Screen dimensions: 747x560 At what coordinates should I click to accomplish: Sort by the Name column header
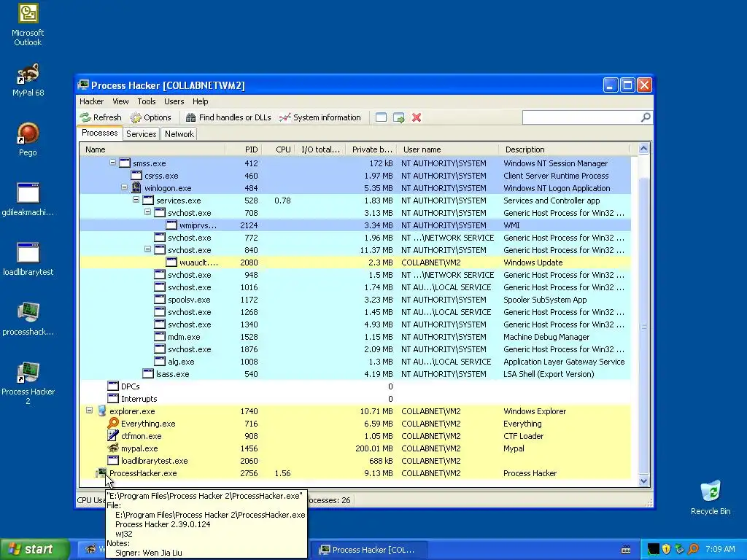[x=152, y=149]
